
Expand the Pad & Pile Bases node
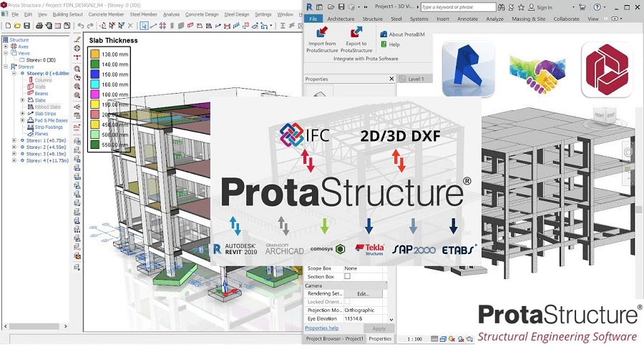(22, 120)
